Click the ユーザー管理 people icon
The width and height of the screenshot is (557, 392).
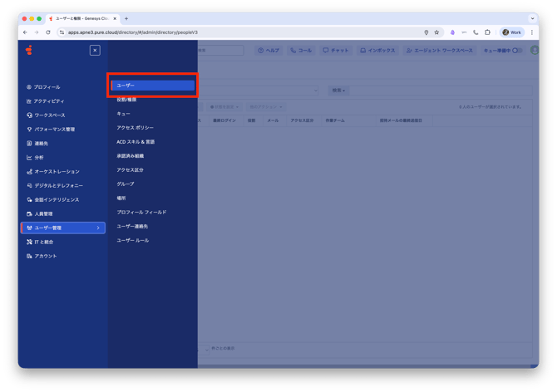click(29, 228)
